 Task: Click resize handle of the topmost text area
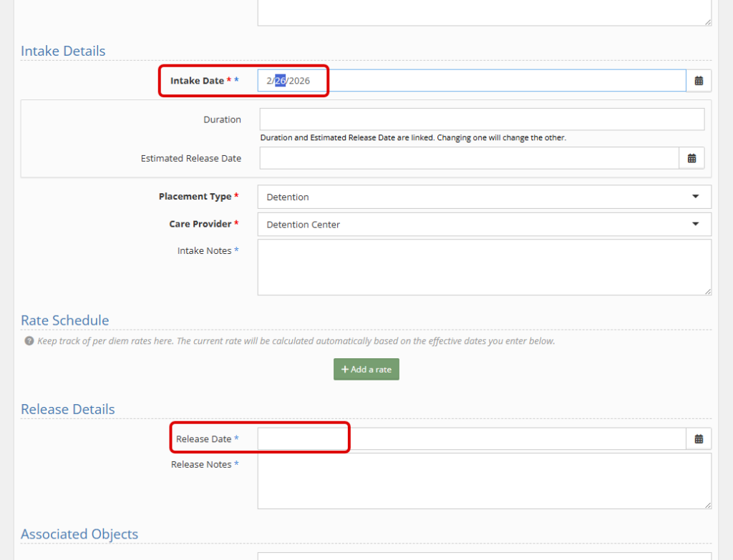tap(707, 21)
